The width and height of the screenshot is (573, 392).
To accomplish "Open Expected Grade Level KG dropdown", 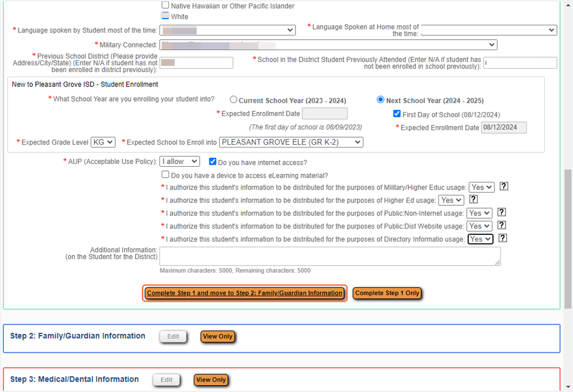I will 103,142.
